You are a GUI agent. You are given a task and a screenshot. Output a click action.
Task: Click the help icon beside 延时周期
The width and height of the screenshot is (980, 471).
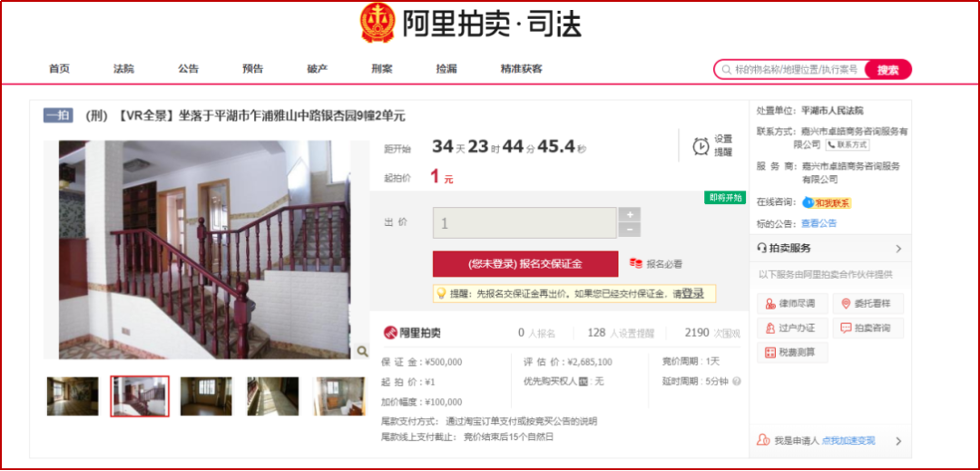tap(737, 382)
